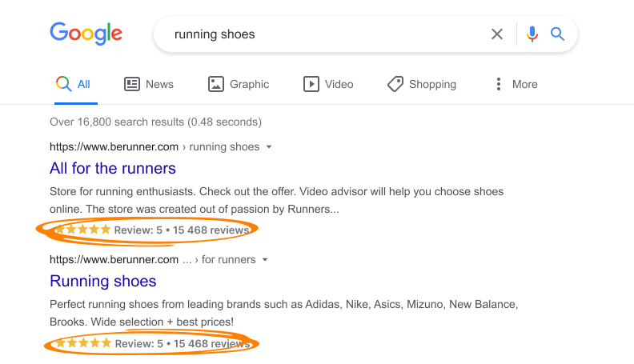This screenshot has width=634, height=364.
Task: Click the Graphic tab image icon
Action: [x=215, y=84]
